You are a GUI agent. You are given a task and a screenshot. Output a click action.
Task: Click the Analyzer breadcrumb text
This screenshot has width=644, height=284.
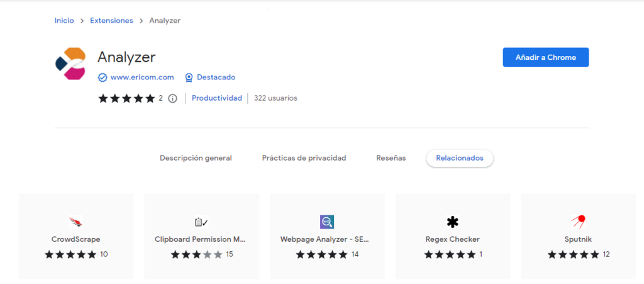click(165, 21)
